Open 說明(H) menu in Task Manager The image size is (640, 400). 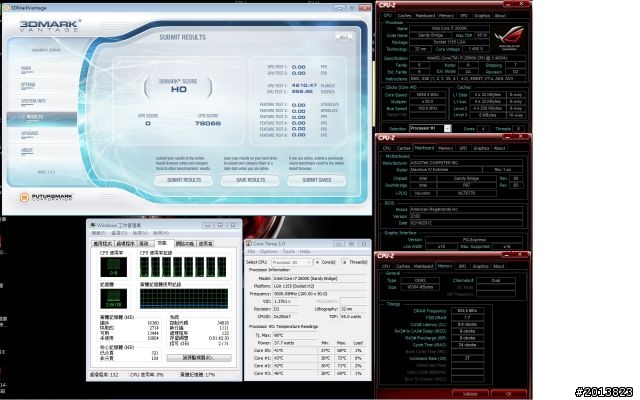tap(160, 233)
